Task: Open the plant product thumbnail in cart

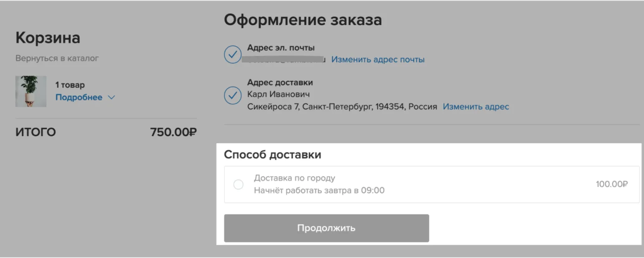Action: (x=31, y=91)
